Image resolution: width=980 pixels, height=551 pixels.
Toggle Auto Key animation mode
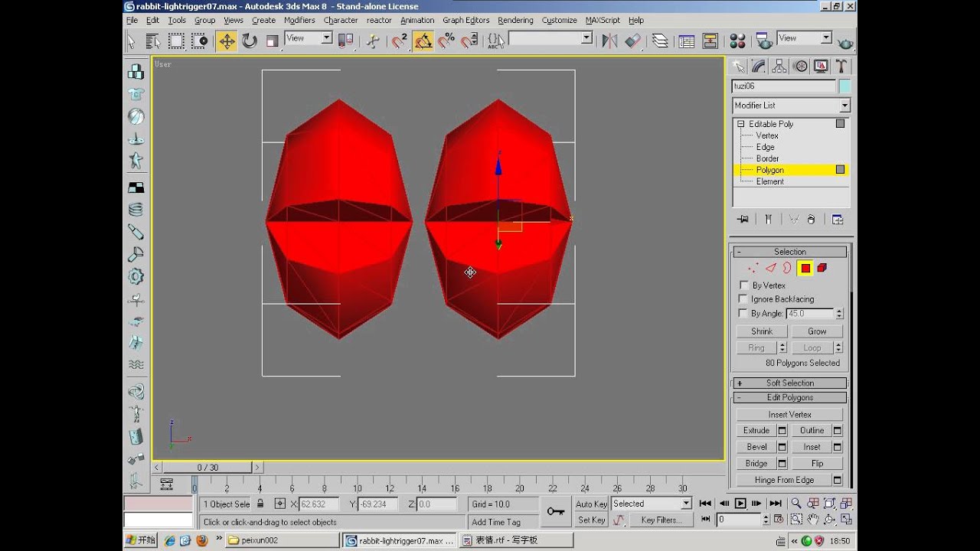(x=591, y=504)
